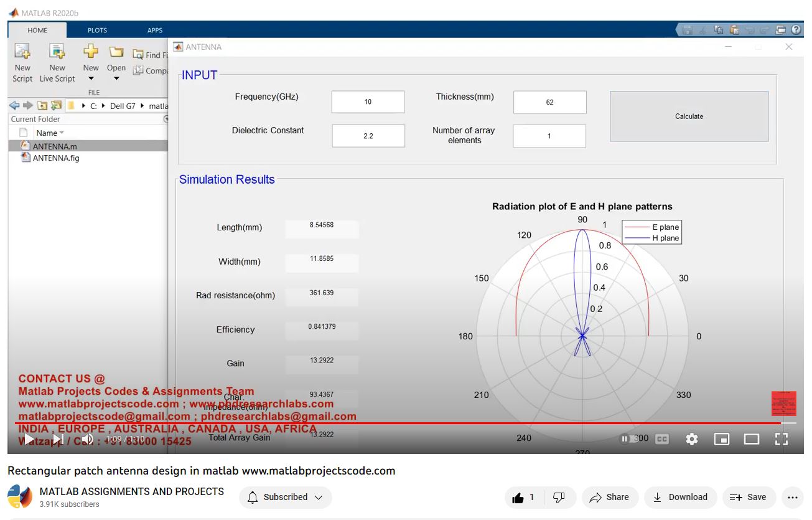Click the Compare tool
Viewport: 812px width, 520px height.
click(150, 70)
